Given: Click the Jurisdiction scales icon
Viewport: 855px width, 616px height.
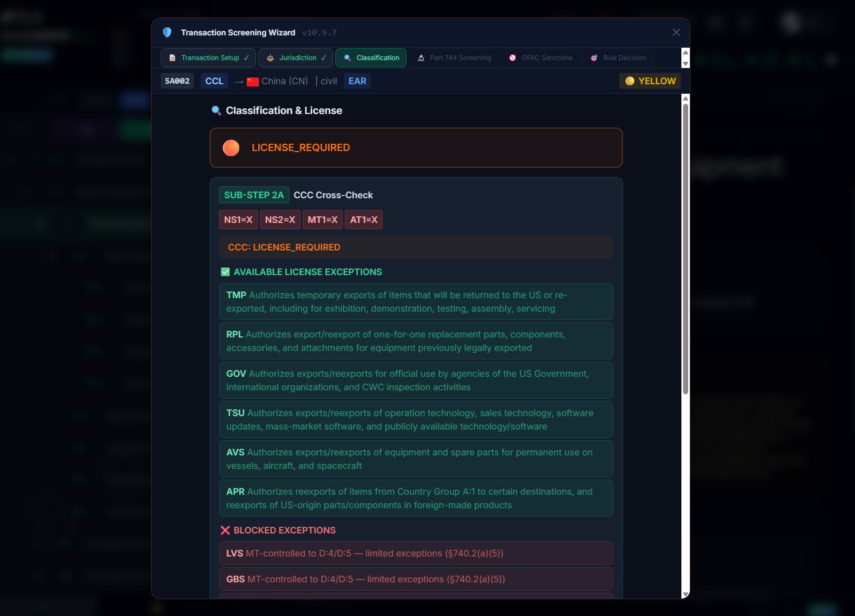Looking at the screenshot, I should [x=270, y=58].
